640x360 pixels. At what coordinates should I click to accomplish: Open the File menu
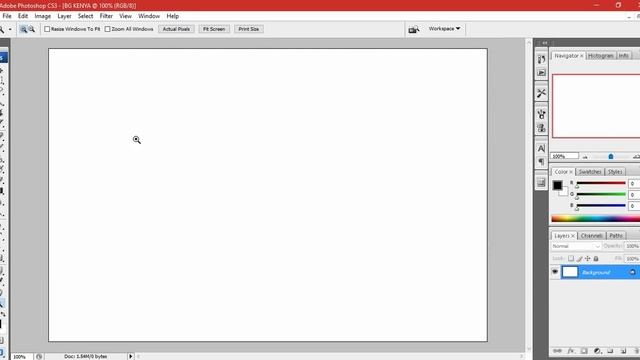pos(7,16)
